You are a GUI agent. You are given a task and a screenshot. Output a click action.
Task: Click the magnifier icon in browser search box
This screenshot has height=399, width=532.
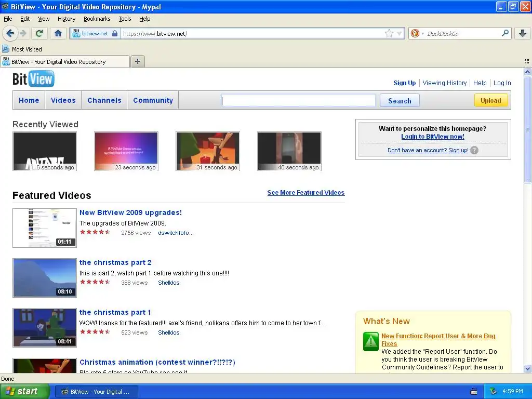click(x=505, y=33)
